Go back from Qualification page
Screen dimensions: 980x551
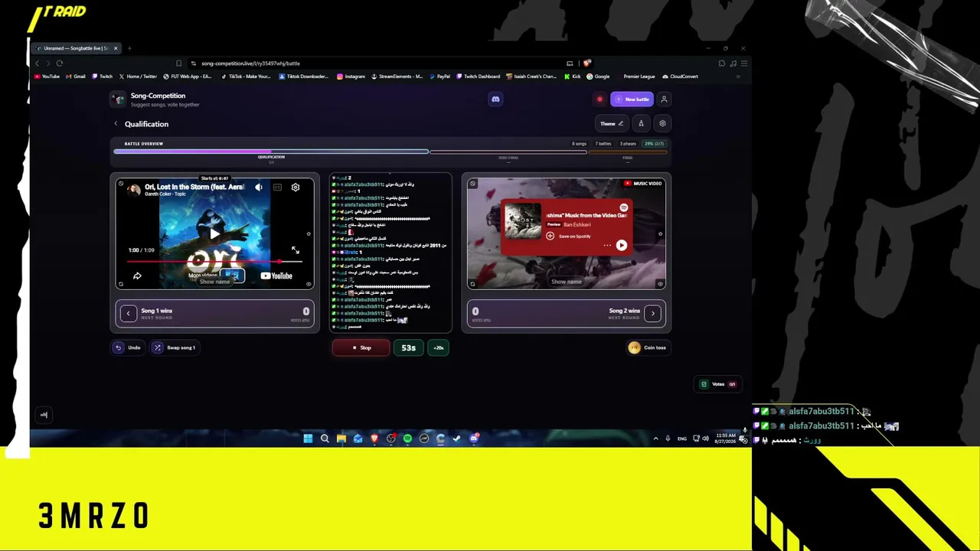116,124
